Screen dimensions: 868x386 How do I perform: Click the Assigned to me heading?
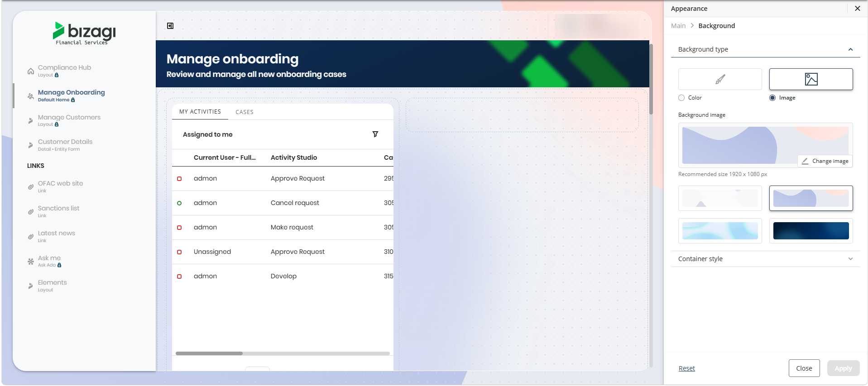pos(207,134)
